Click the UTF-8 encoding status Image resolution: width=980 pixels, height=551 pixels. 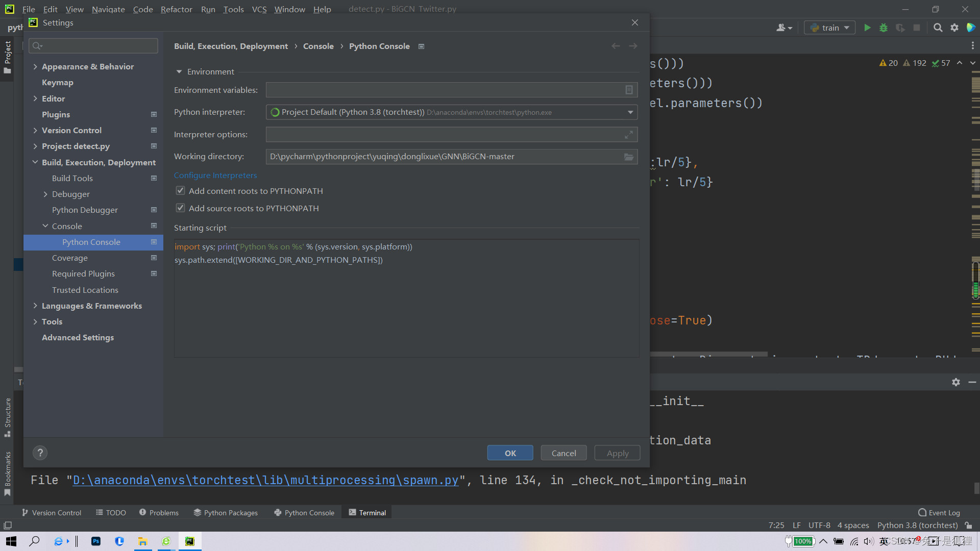[819, 525]
